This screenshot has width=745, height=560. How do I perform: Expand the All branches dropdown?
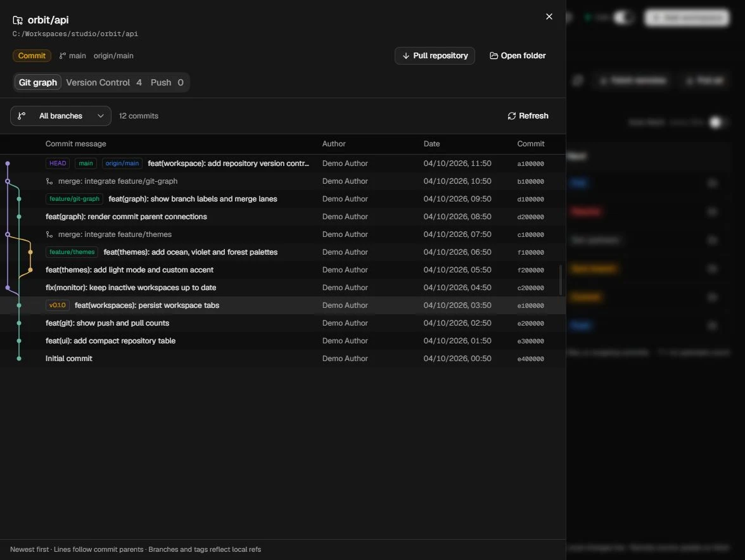[x=61, y=116]
